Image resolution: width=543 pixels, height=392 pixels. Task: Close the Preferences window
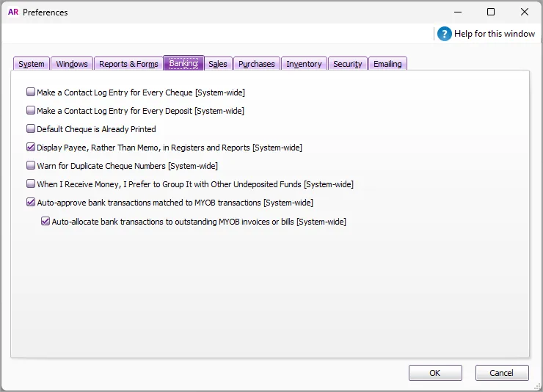pyautogui.click(x=525, y=12)
